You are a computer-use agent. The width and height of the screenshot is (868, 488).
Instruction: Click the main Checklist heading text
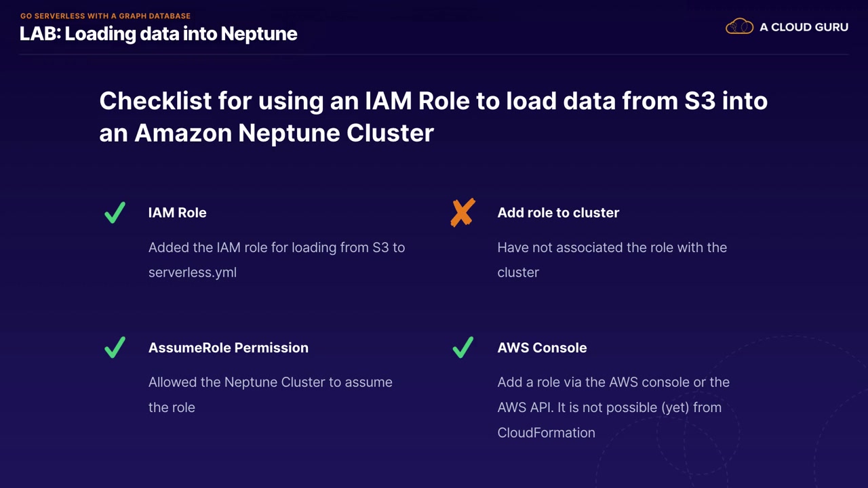click(x=433, y=117)
